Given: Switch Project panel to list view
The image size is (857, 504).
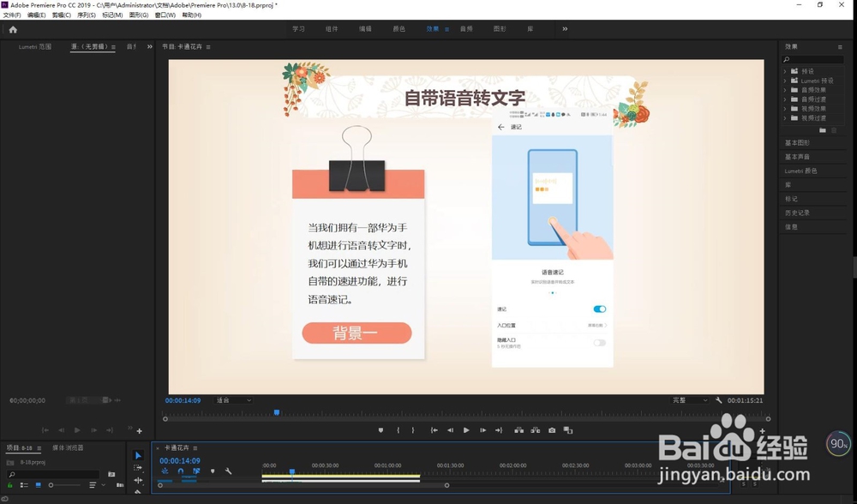Looking at the screenshot, I should [24, 485].
